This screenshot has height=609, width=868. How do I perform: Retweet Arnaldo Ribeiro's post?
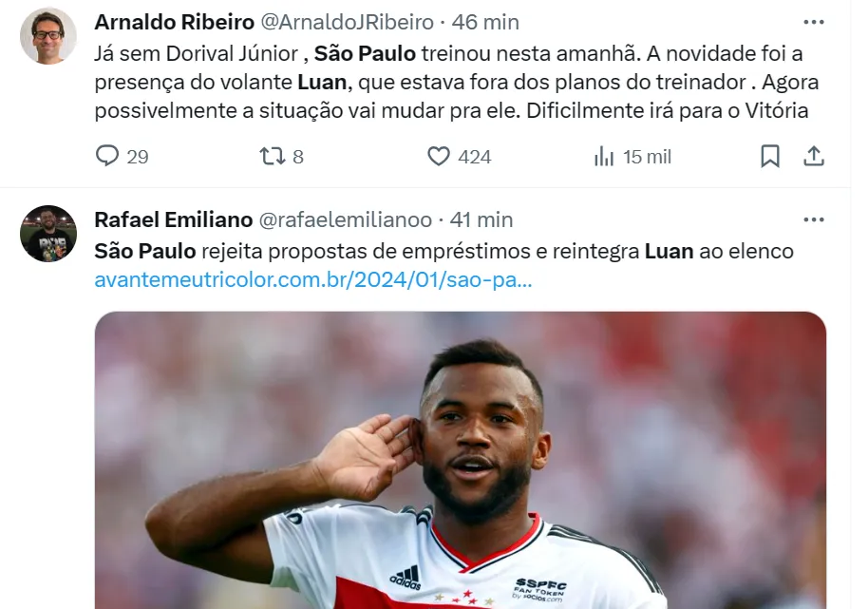(272, 156)
